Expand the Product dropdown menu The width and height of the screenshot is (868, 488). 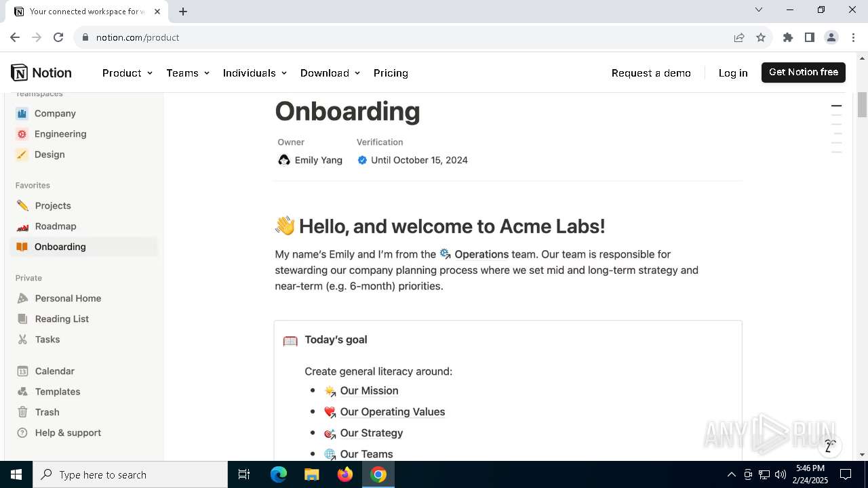(x=127, y=73)
